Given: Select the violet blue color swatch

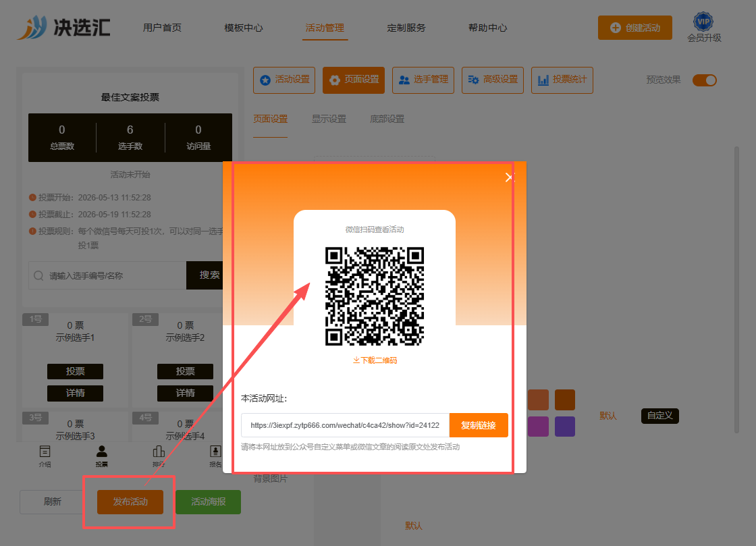Looking at the screenshot, I should pos(564,427).
